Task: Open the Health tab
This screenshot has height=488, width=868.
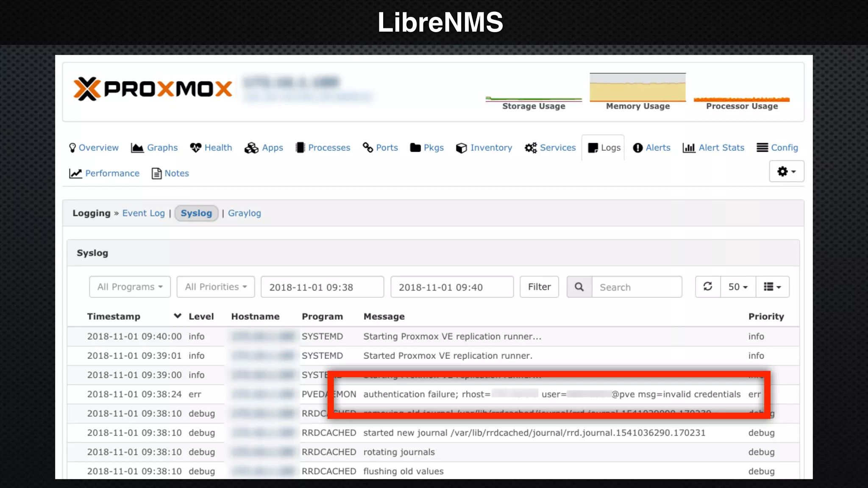Action: [x=211, y=147]
